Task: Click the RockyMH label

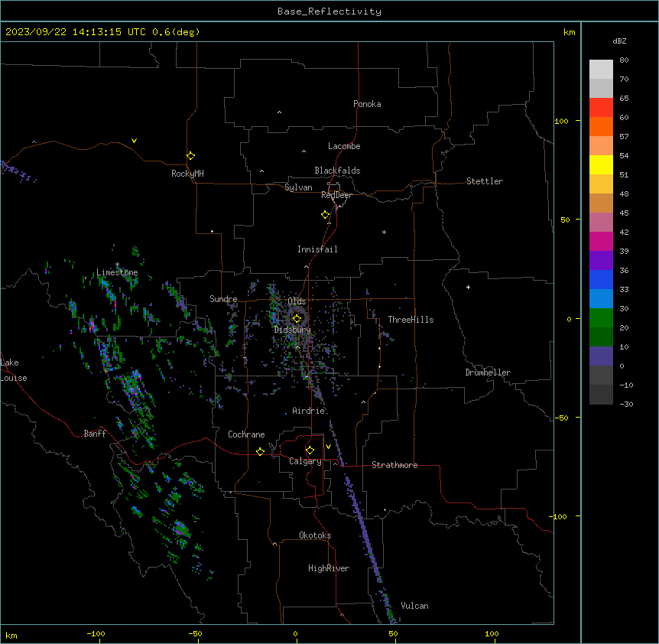Action: click(187, 174)
